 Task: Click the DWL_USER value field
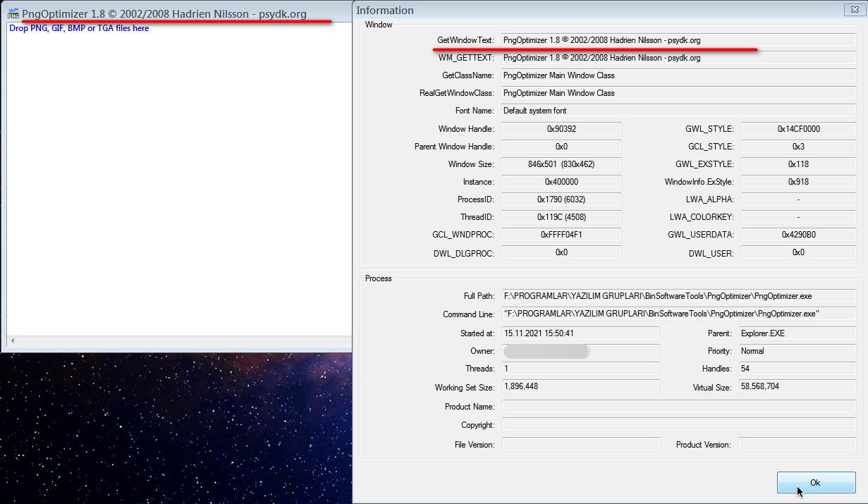pyautogui.click(x=798, y=252)
